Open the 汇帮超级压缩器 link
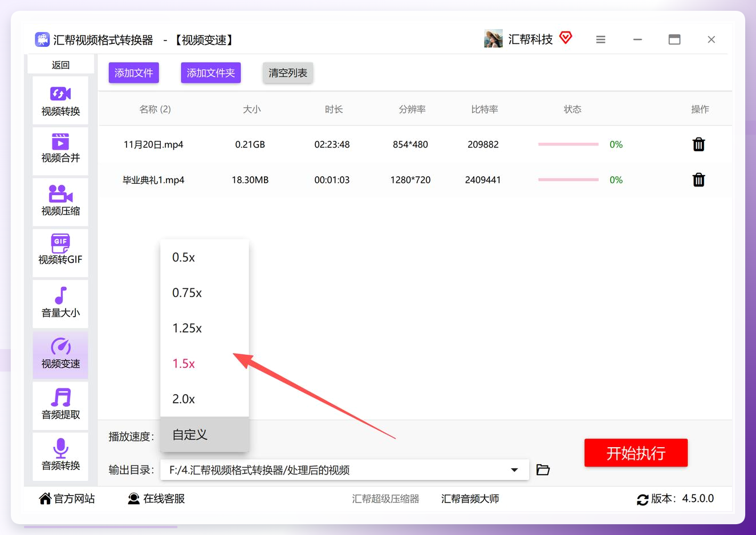Viewport: 756px width, 535px height. [x=385, y=498]
